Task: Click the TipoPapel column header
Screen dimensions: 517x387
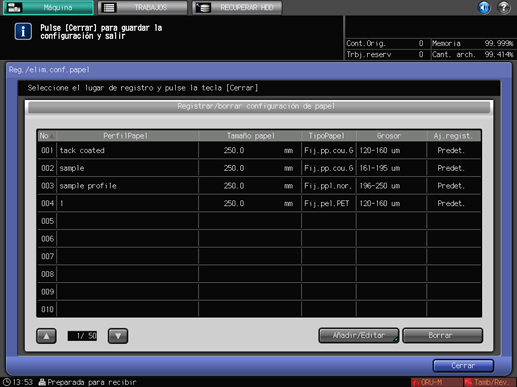Action: [329, 136]
